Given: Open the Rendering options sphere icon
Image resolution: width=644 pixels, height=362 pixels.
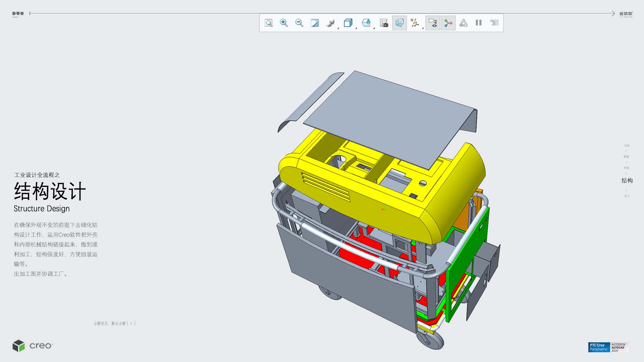Looking at the screenshot, I should click(x=330, y=23).
